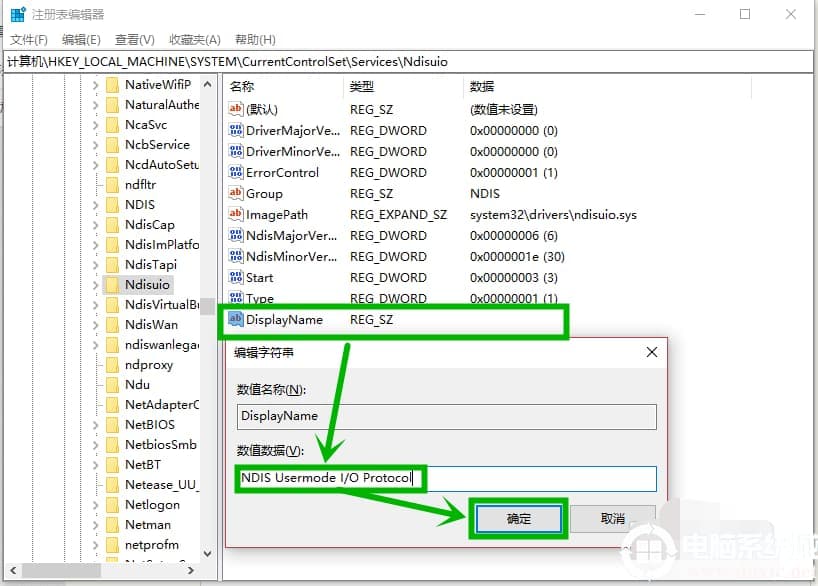
Task: Click the Ndu folder icon
Action: 112,385
